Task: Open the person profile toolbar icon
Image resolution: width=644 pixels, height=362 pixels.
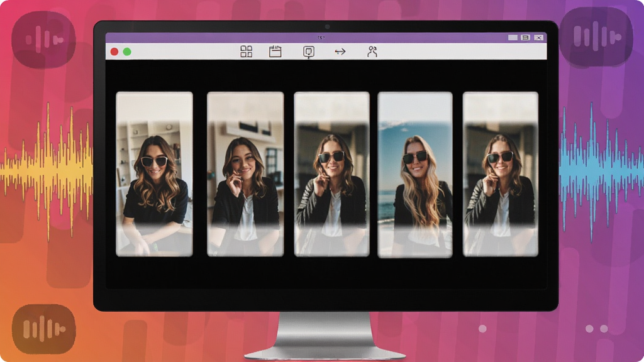Action: 372,52
